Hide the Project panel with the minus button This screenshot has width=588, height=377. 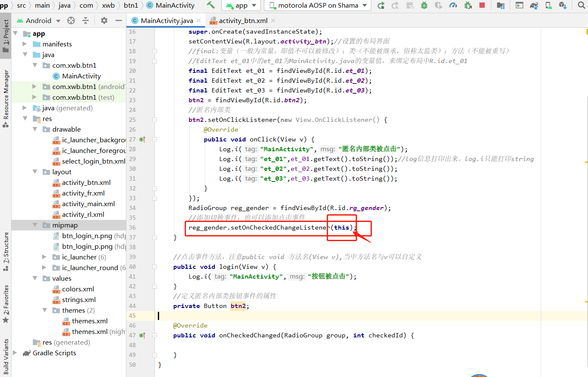click(119, 20)
